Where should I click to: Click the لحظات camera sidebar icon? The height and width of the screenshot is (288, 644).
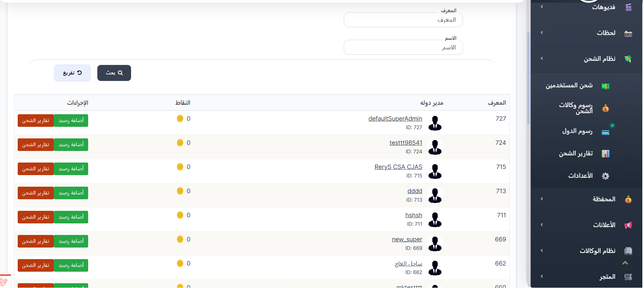[x=628, y=33]
